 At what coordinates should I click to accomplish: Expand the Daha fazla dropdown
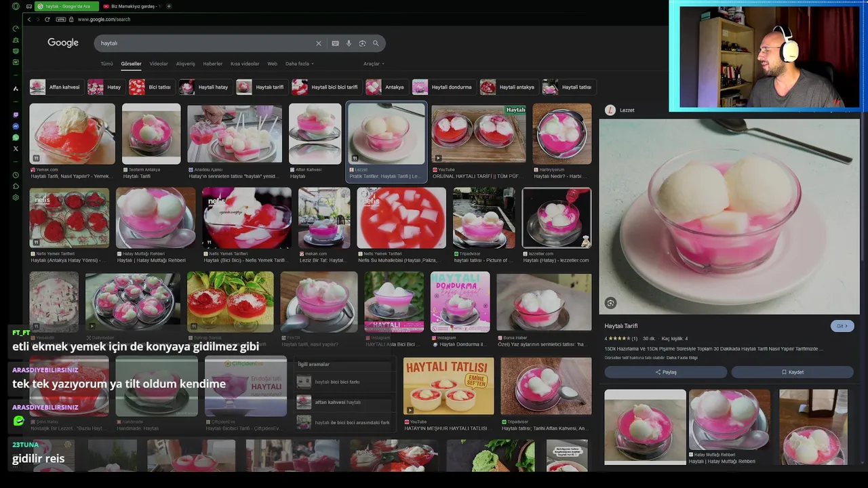tap(299, 64)
